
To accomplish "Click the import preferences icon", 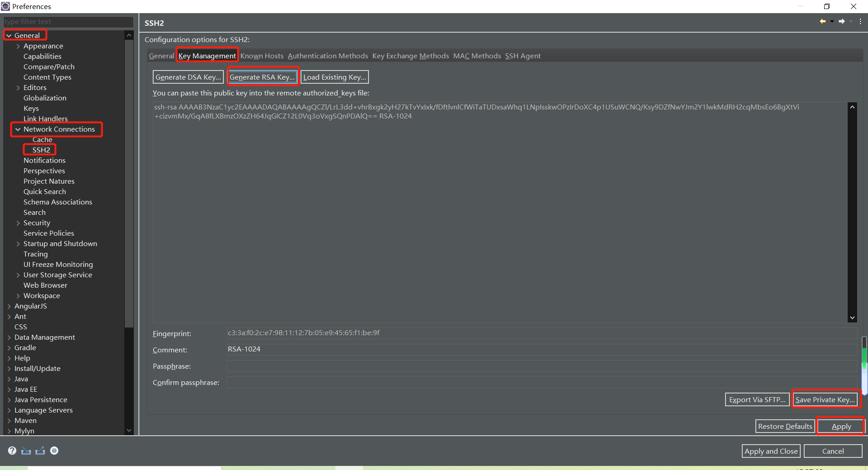I will 26,451.
